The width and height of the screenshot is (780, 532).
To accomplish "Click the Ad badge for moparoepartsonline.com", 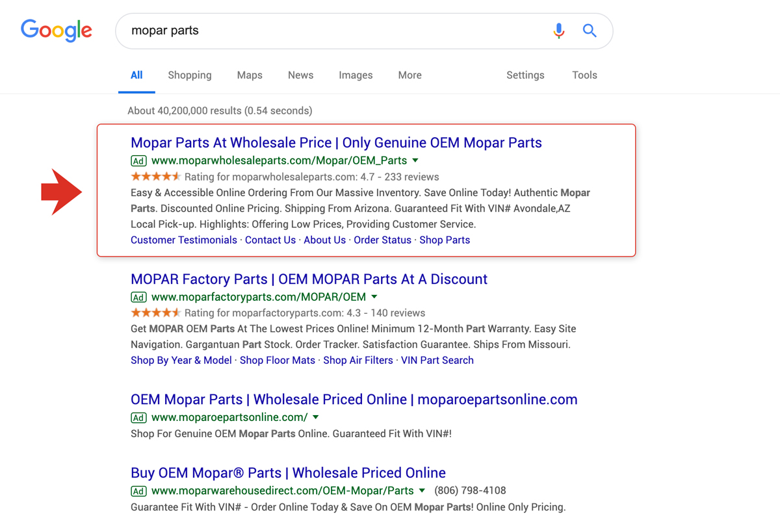I will click(x=138, y=418).
